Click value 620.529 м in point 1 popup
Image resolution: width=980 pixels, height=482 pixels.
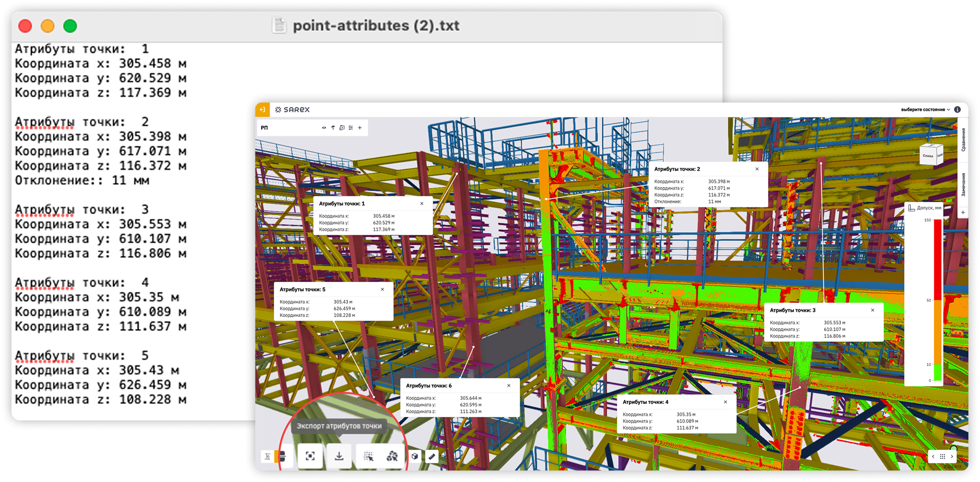(x=384, y=223)
